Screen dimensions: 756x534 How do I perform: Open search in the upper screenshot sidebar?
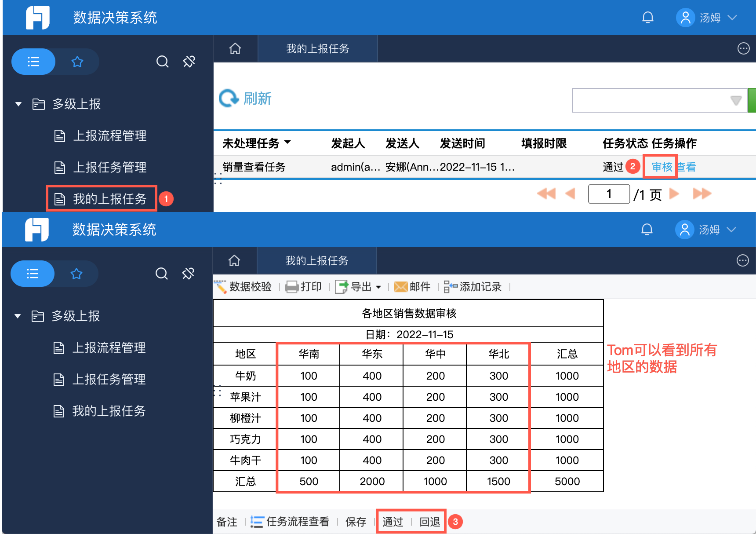click(x=162, y=62)
